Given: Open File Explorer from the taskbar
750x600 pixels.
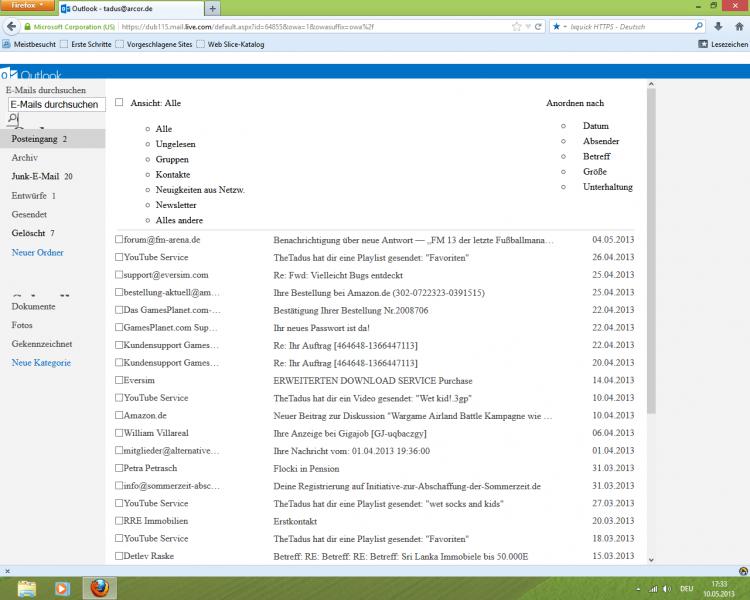Looking at the screenshot, I should point(27,588).
